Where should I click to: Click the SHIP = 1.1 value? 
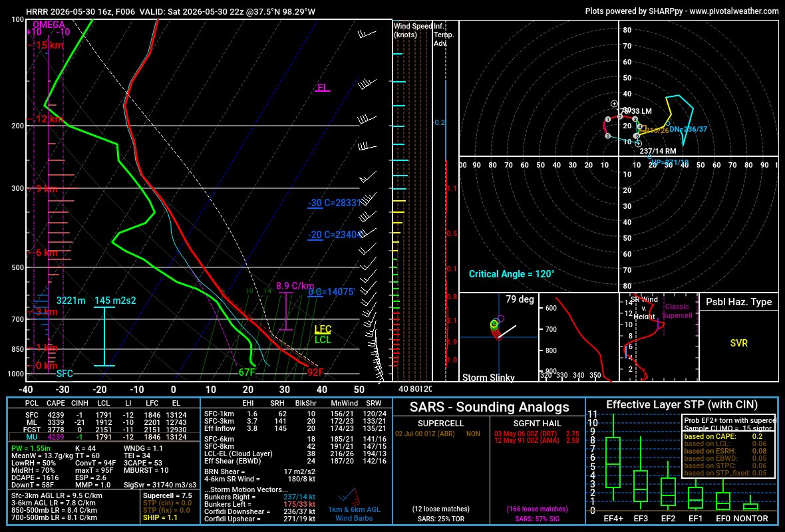point(160,517)
